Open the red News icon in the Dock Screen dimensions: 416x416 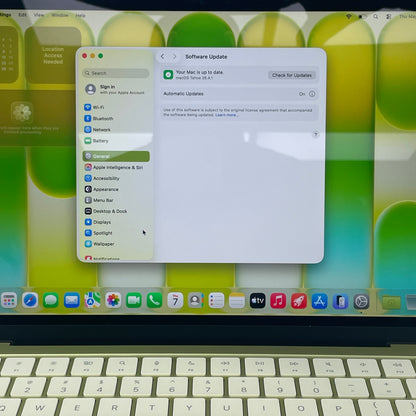(x=299, y=301)
